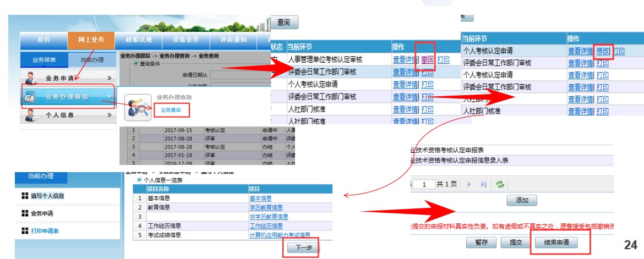Select the 业务菜单 sidebar tab
The height and width of the screenshot is (259, 644).
click(45, 59)
